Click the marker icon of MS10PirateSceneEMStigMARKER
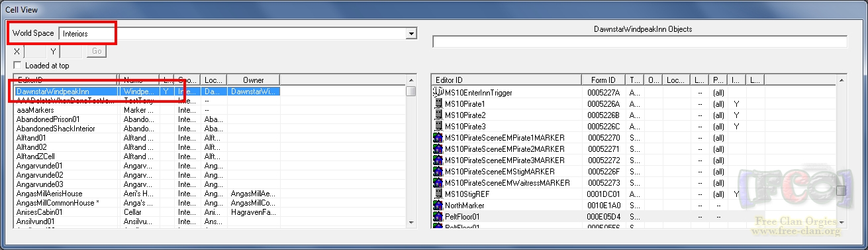The image size is (868, 250). click(x=438, y=171)
